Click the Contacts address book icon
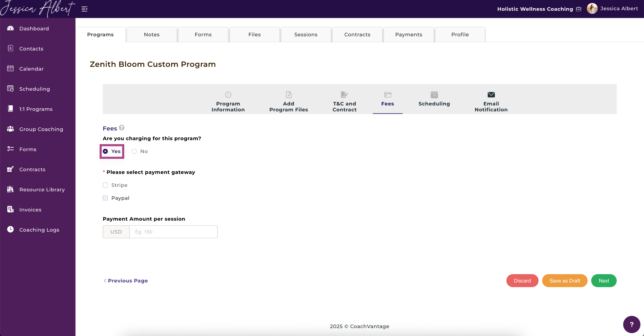The image size is (644, 336). coord(10,48)
